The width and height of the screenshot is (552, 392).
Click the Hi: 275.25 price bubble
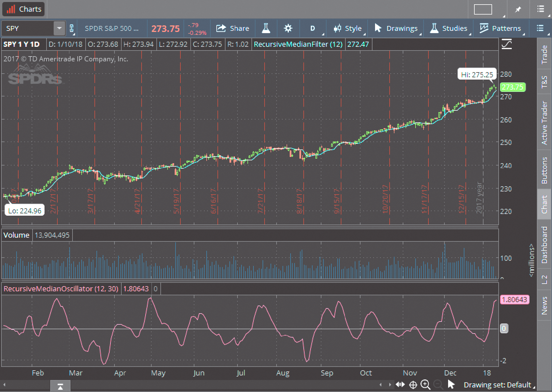pos(477,75)
